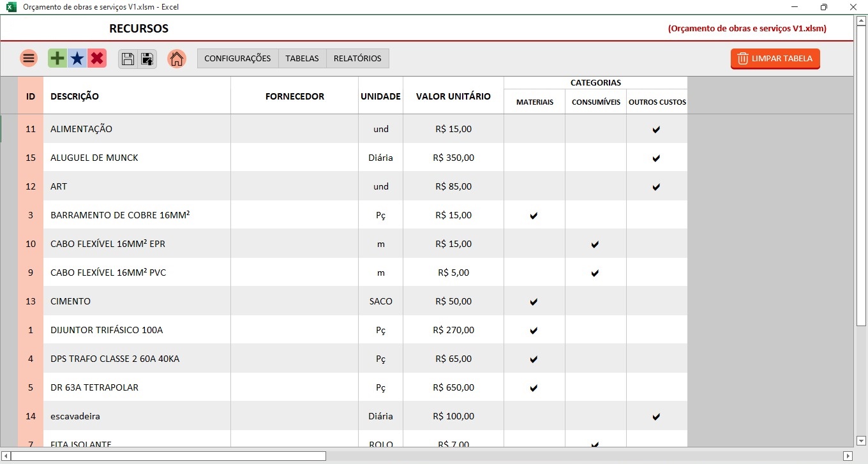This screenshot has width=868, height=464.
Task: Open the RELATÓRIOS tab
Action: coord(357,58)
